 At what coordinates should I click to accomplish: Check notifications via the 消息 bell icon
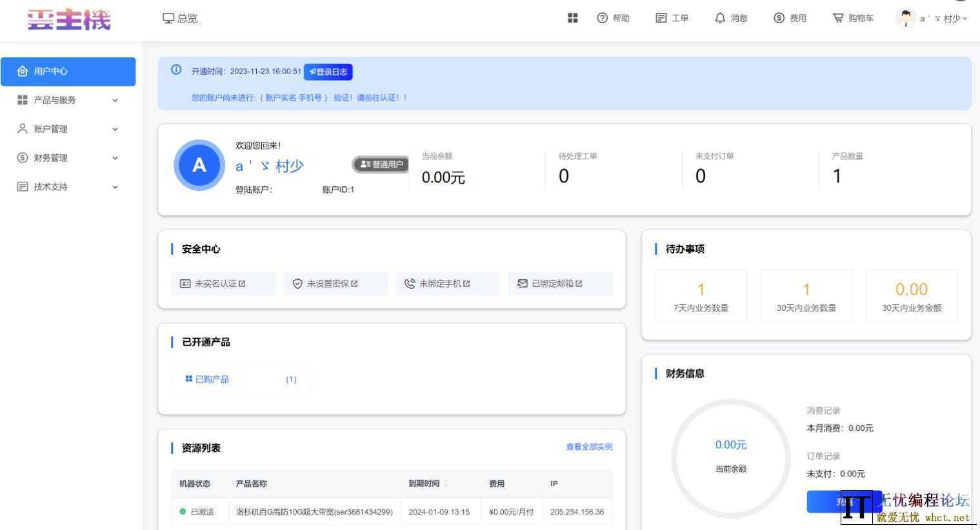point(719,17)
